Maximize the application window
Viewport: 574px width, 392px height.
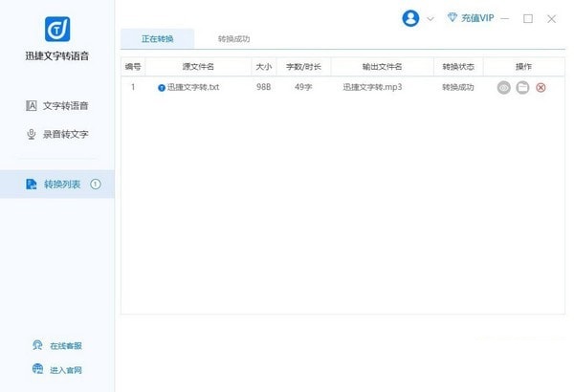click(527, 18)
